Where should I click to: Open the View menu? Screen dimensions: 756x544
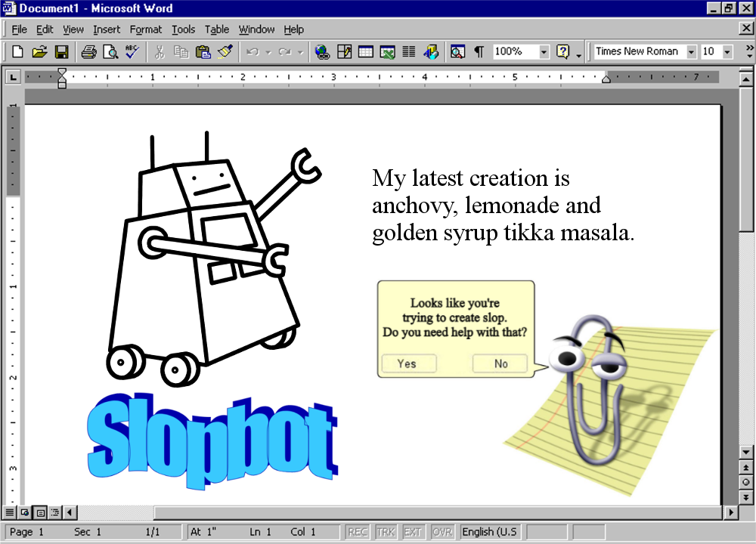coord(73,29)
